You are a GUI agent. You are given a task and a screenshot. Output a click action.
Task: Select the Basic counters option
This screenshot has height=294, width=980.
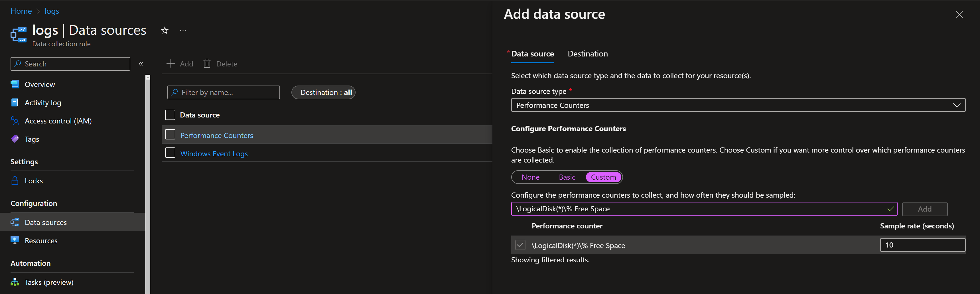click(567, 177)
